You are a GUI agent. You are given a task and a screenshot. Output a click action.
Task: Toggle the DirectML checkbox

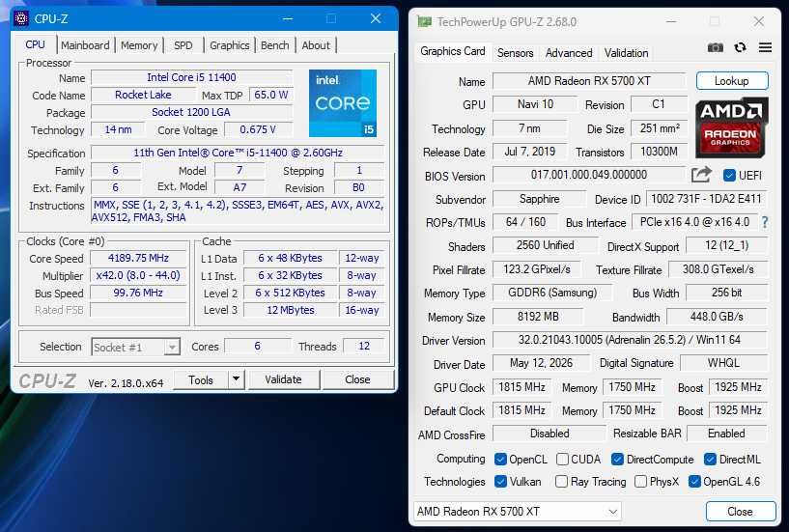[710, 460]
